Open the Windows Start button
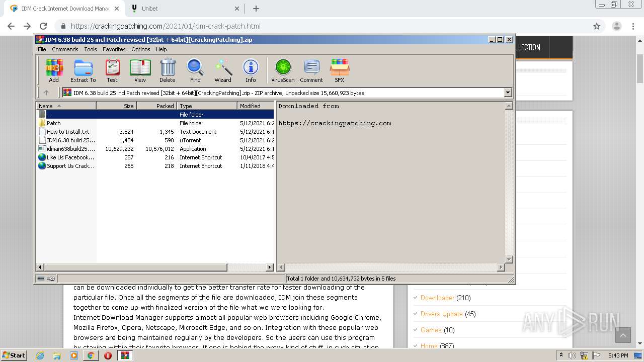The width and height of the screenshot is (644, 362). point(14,355)
